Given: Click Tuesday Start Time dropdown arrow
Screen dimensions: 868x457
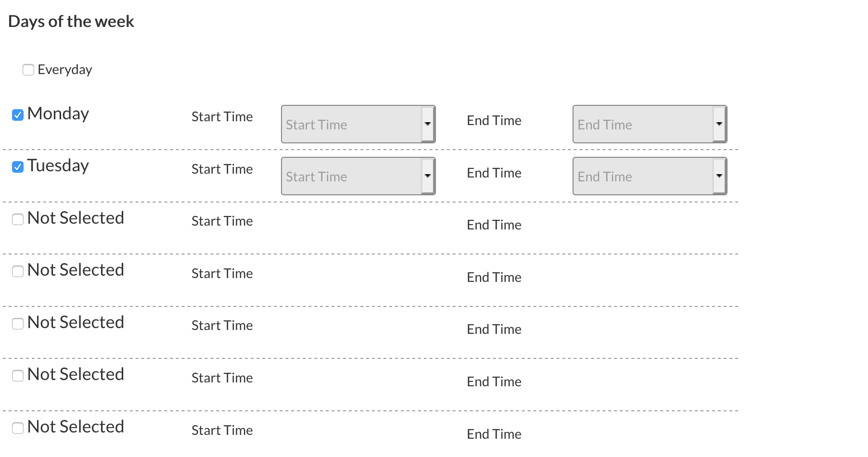Looking at the screenshot, I should (x=427, y=176).
